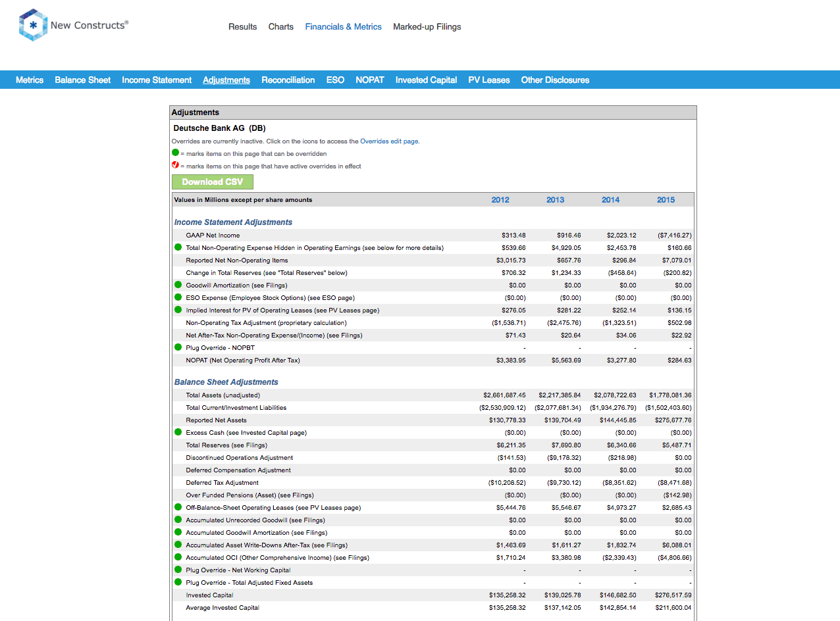This screenshot has width=840, height=621.
Task: Click green override dot for Total Non-Operating Expense
Action: pyautogui.click(x=178, y=247)
